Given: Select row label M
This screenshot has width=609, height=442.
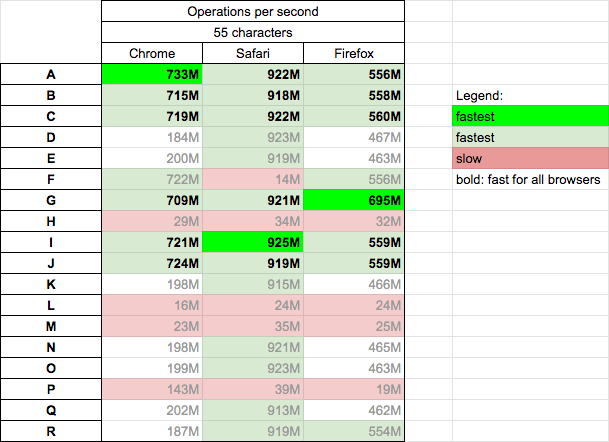Looking at the screenshot, I should [51, 326].
